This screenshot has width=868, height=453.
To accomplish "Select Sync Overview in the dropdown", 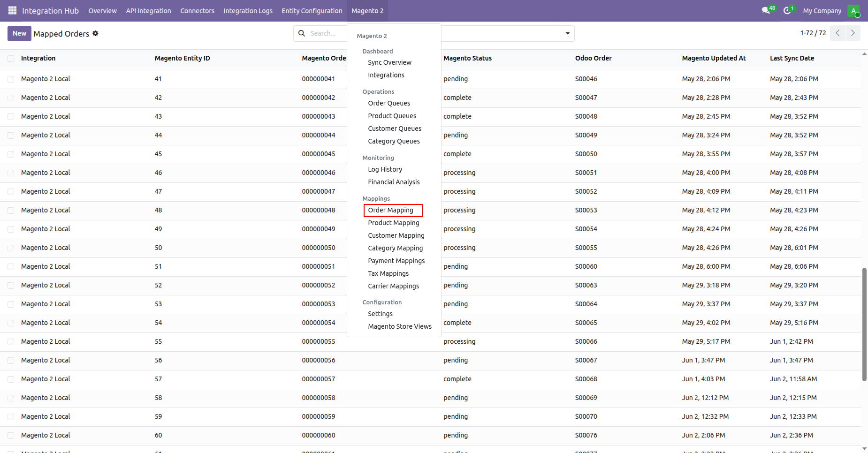I will [389, 62].
